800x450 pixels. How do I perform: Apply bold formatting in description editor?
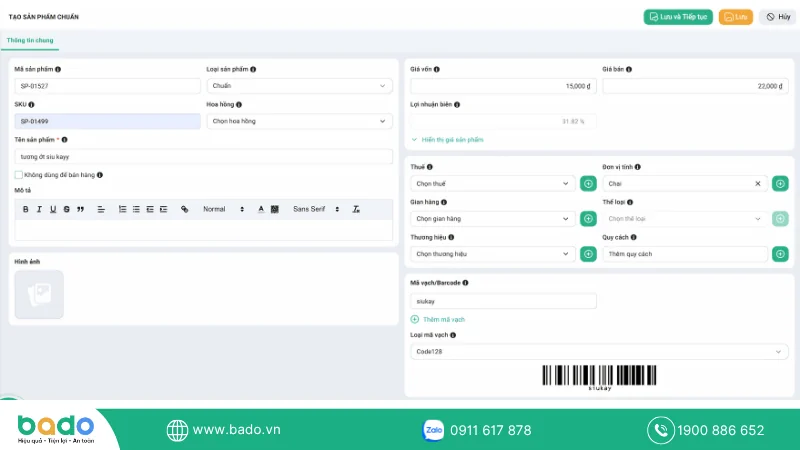coord(26,209)
